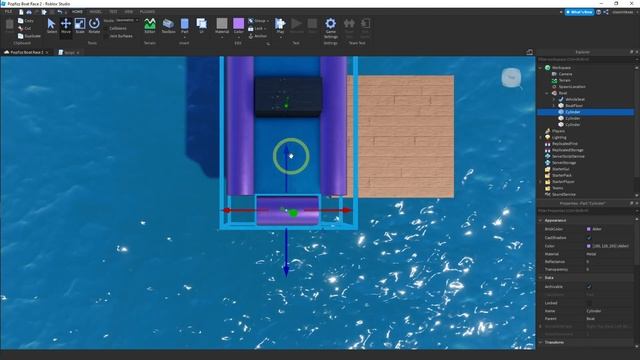640x360 pixels.
Task: Collapse the Data properties section
Action: [541, 278]
